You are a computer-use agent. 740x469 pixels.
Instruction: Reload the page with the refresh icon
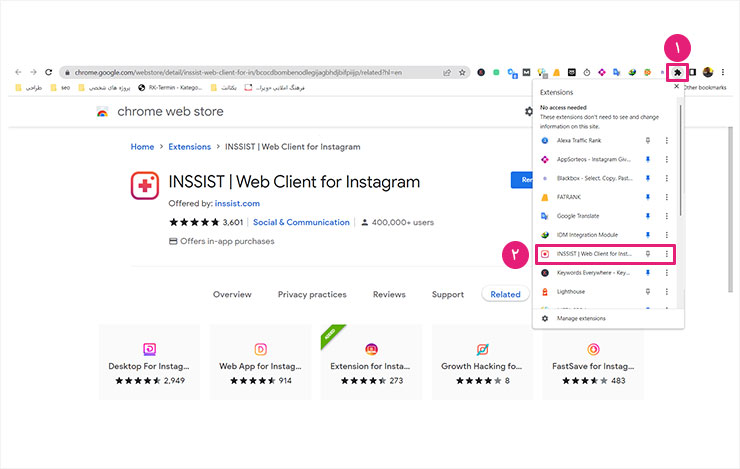click(49, 72)
